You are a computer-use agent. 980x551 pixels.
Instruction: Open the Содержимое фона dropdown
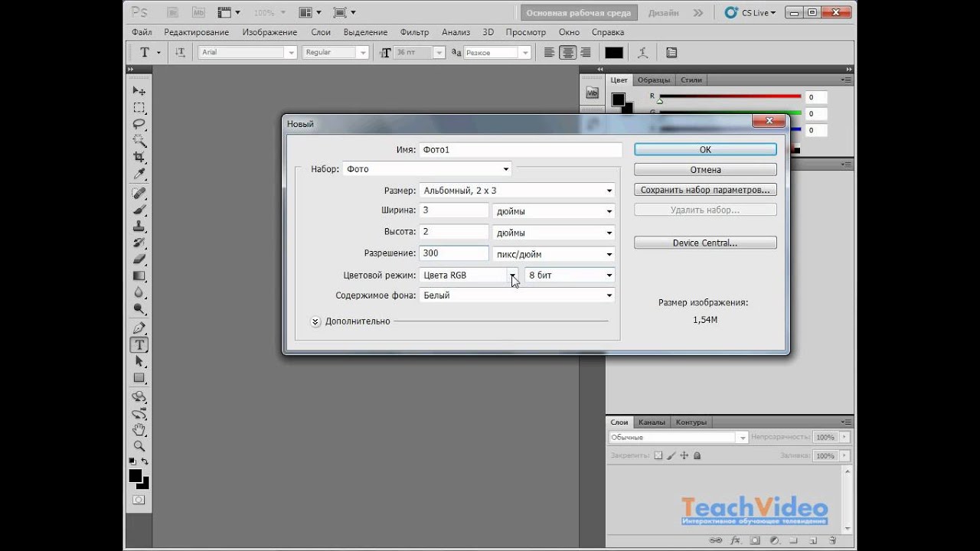517,295
